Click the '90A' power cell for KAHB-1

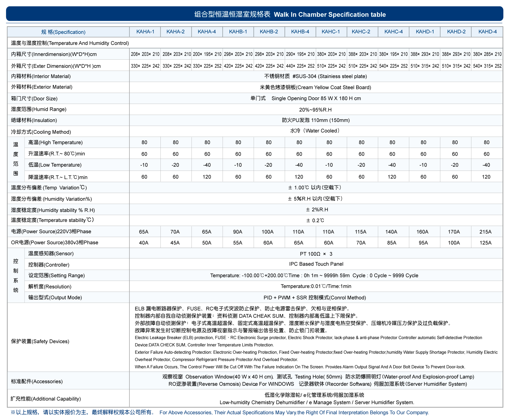coord(238,232)
